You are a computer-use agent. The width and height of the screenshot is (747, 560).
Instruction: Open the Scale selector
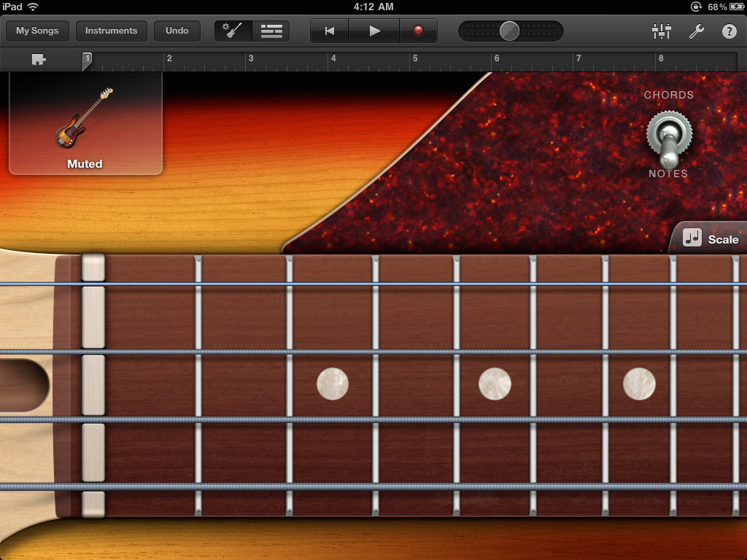[708, 238]
